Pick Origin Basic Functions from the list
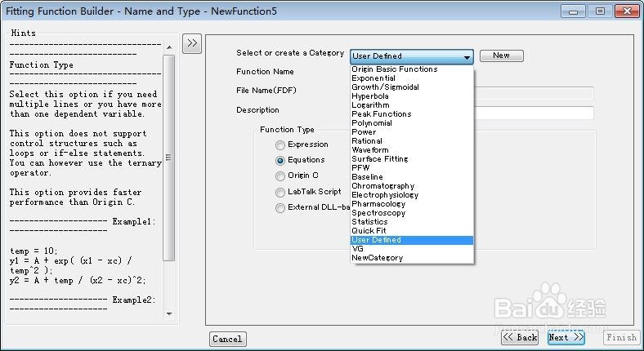Image resolution: width=644 pixels, height=351 pixels. [x=412, y=69]
